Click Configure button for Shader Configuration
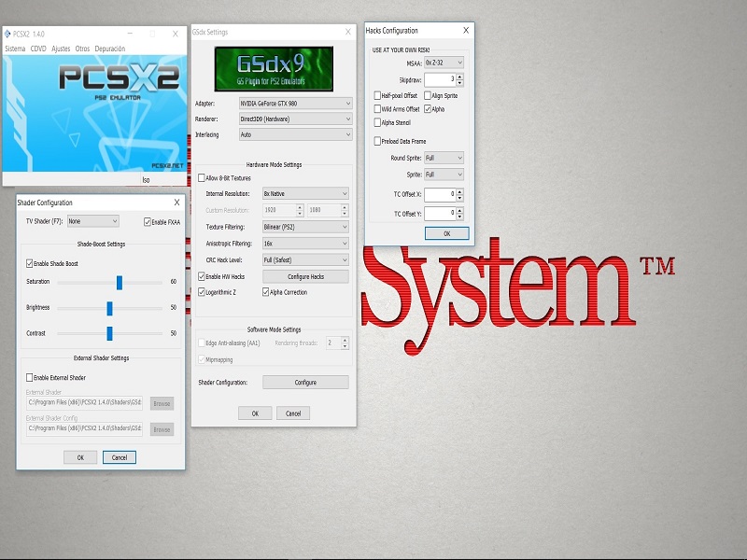The height and width of the screenshot is (560, 747). (305, 383)
